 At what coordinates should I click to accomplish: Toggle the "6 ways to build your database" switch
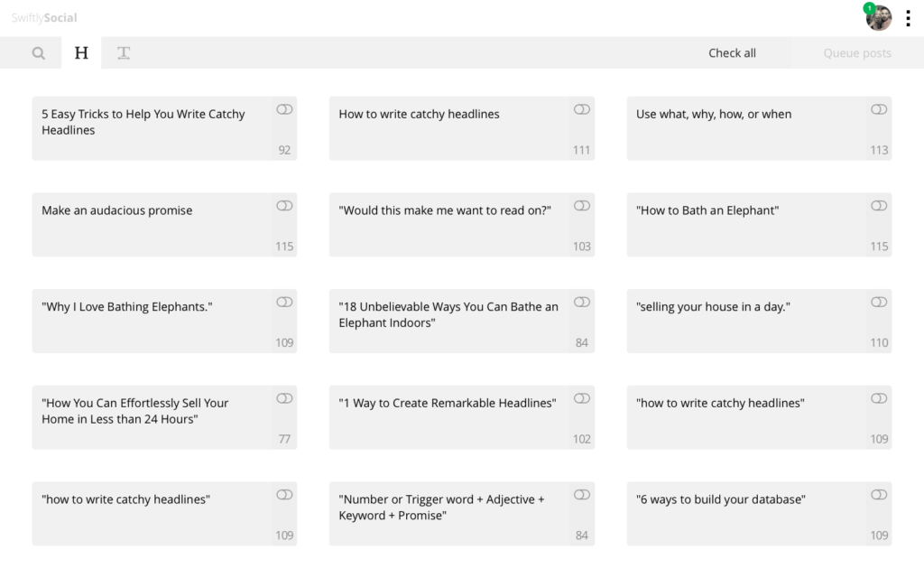click(x=879, y=495)
